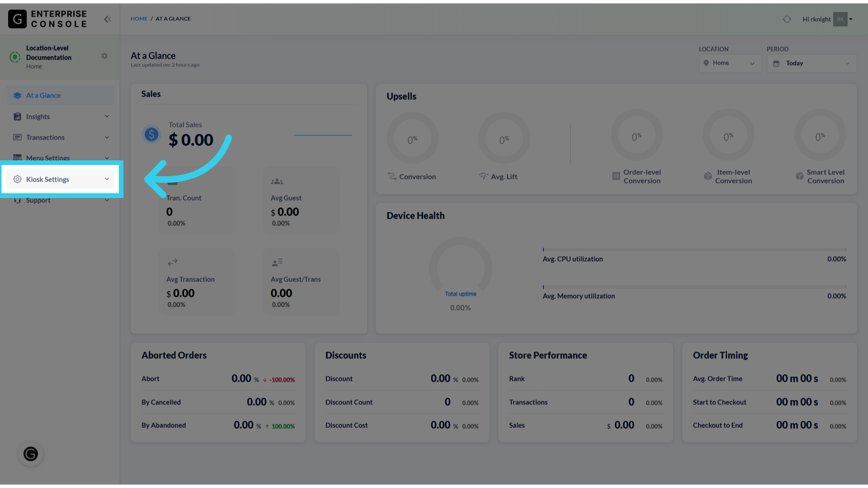Expand the Menu Settings chevron

[x=107, y=158]
